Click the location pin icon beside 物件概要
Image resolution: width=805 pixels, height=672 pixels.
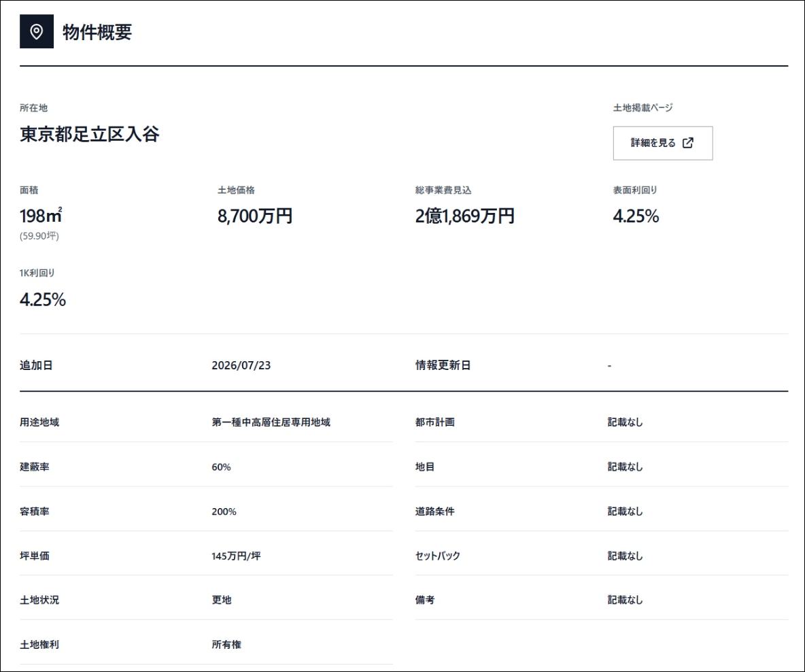(x=37, y=31)
